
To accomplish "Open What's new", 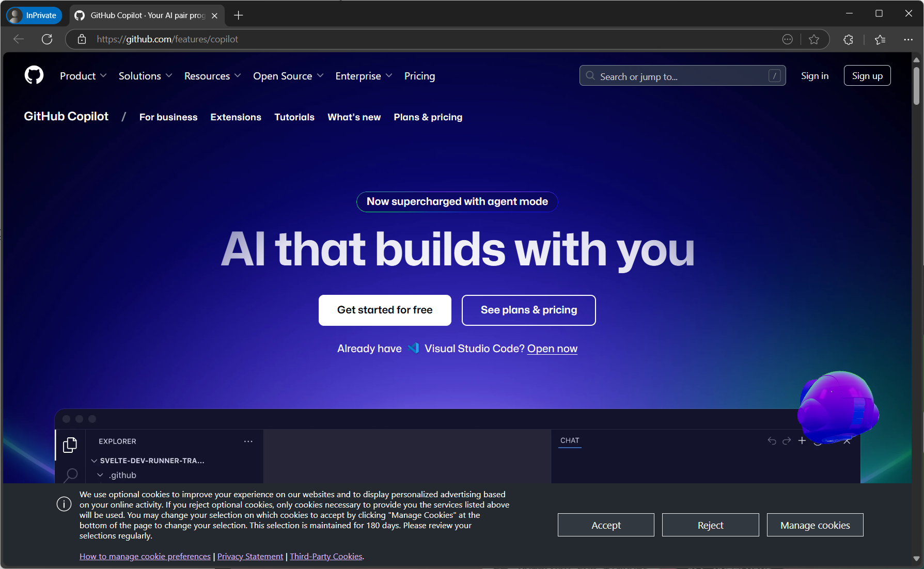I will pyautogui.click(x=354, y=117).
